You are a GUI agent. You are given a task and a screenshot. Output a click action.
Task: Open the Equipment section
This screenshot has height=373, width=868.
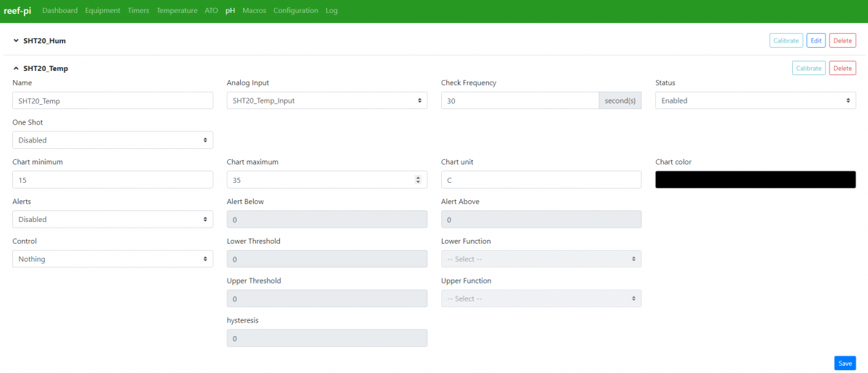point(103,11)
